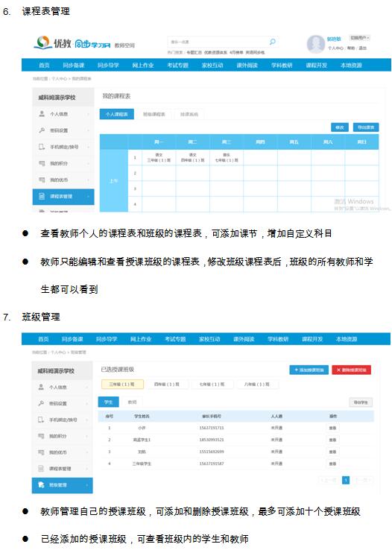Open 网上作业 in 课程表管理 screenshot nav bar

(143, 66)
